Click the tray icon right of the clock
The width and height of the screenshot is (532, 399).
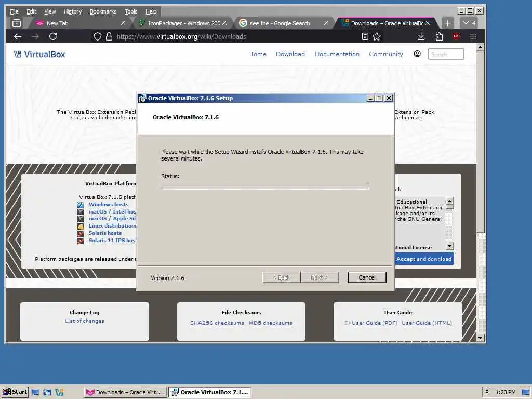point(526,393)
